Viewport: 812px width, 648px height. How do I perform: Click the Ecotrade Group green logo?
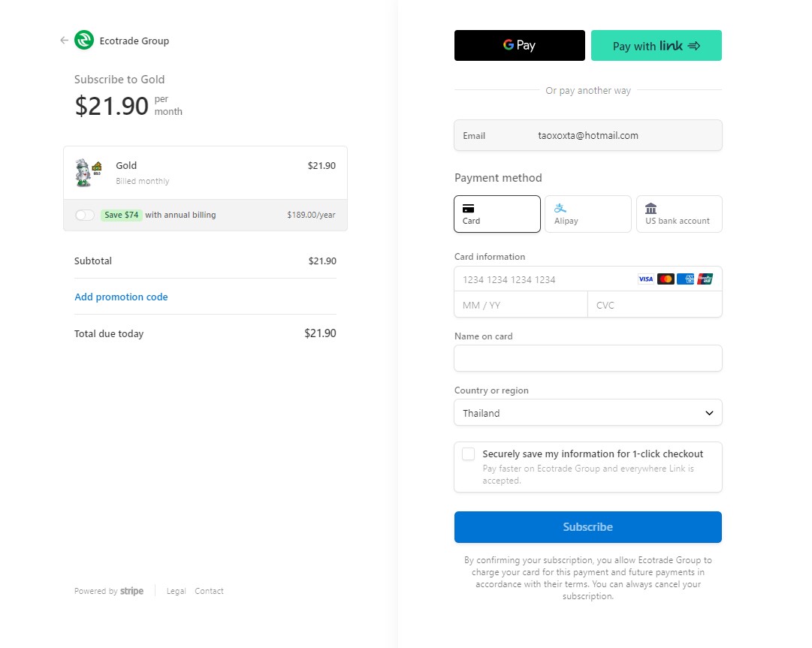[84, 41]
